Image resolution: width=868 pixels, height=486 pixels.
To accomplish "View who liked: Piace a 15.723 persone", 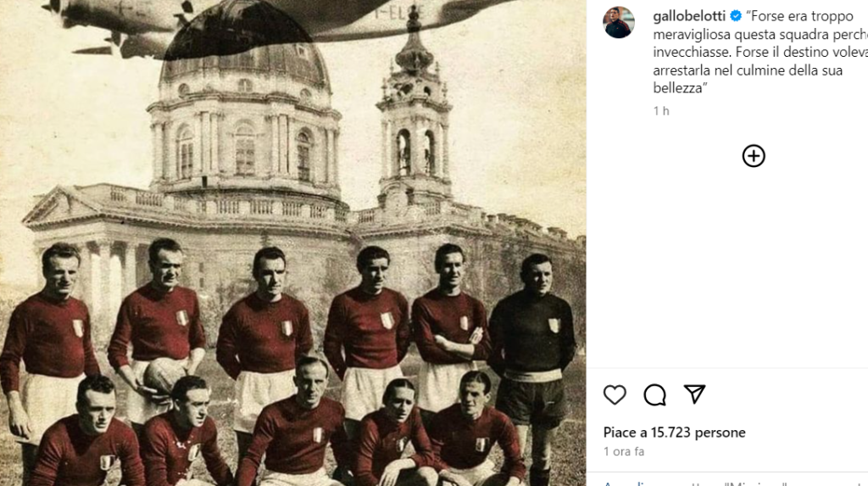I will pos(674,433).
